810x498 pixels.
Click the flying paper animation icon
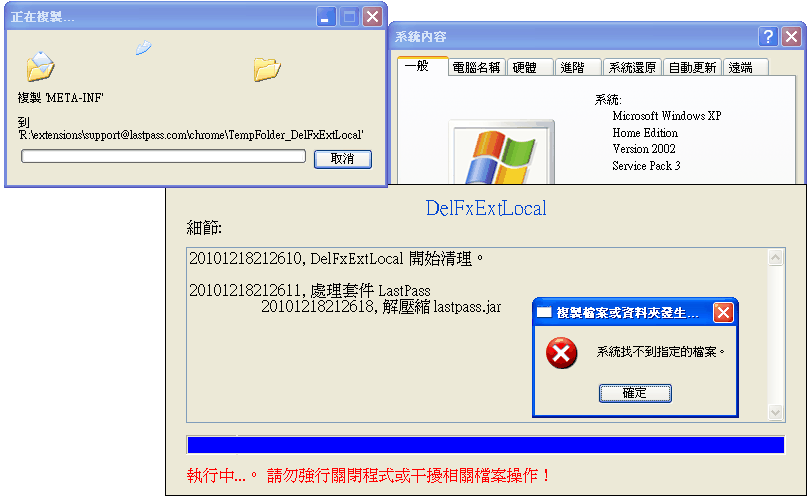click(143, 48)
